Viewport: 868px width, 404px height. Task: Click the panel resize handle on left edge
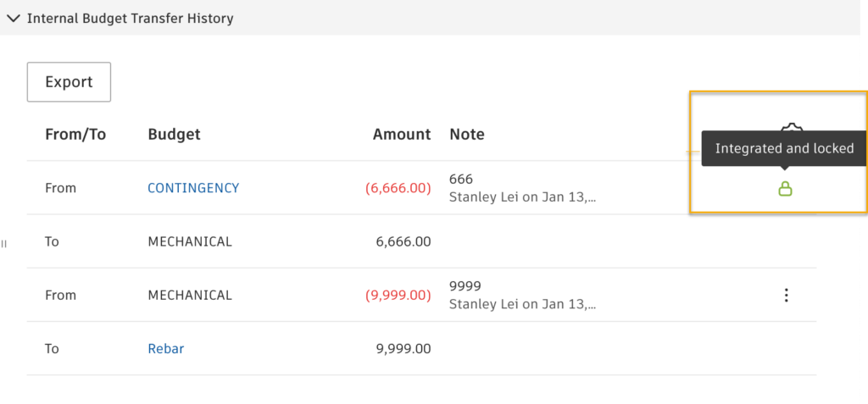4,244
